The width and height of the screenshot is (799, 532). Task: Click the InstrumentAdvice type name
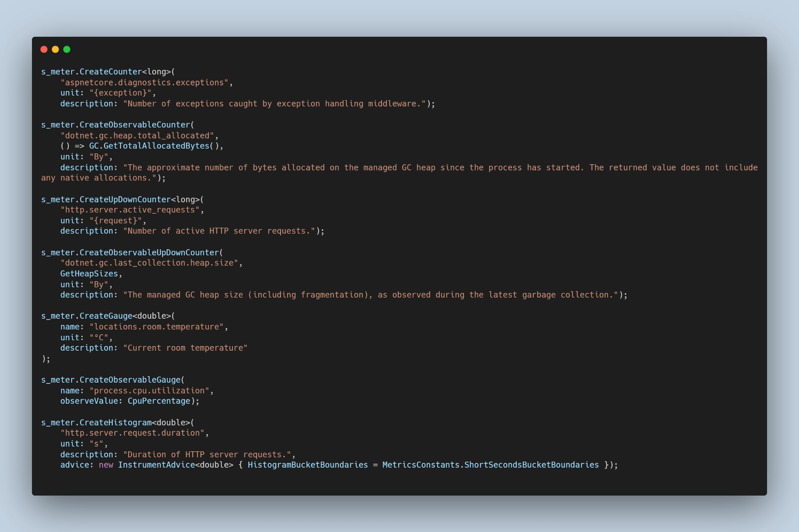156,465
